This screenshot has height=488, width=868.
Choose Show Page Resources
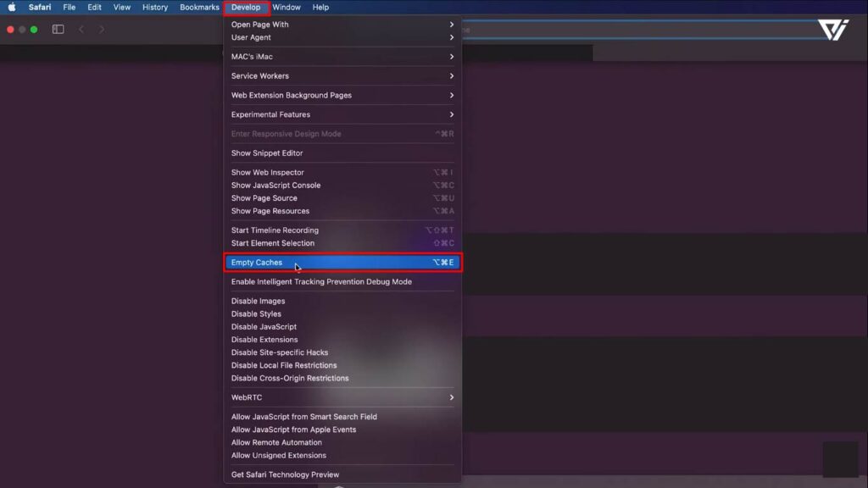point(342,211)
